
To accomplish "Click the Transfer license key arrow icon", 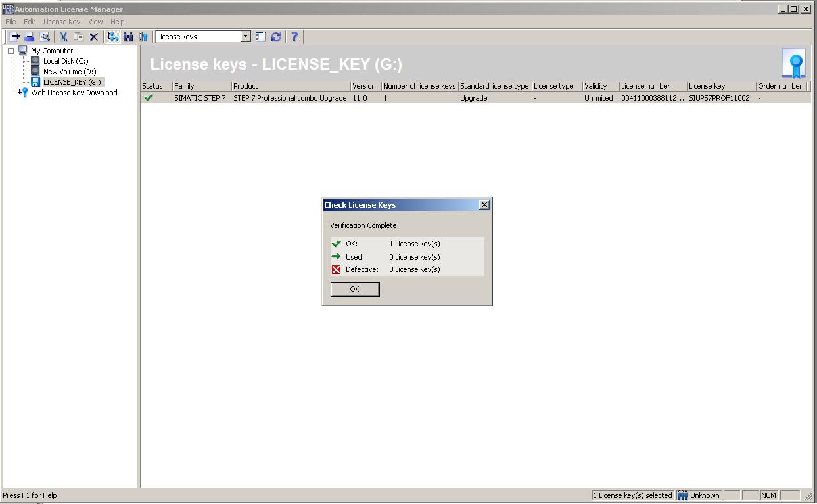I will coord(14,37).
